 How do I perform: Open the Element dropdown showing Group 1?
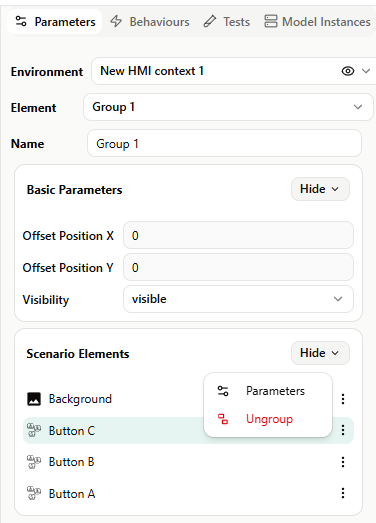[x=228, y=107]
